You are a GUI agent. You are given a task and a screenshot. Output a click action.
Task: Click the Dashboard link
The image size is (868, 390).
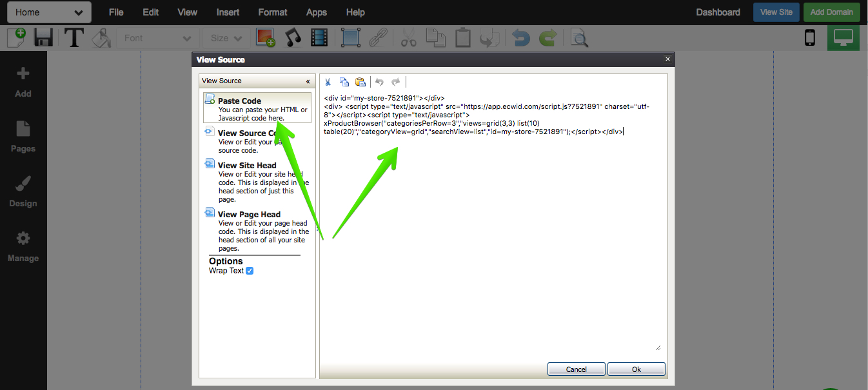pos(718,12)
